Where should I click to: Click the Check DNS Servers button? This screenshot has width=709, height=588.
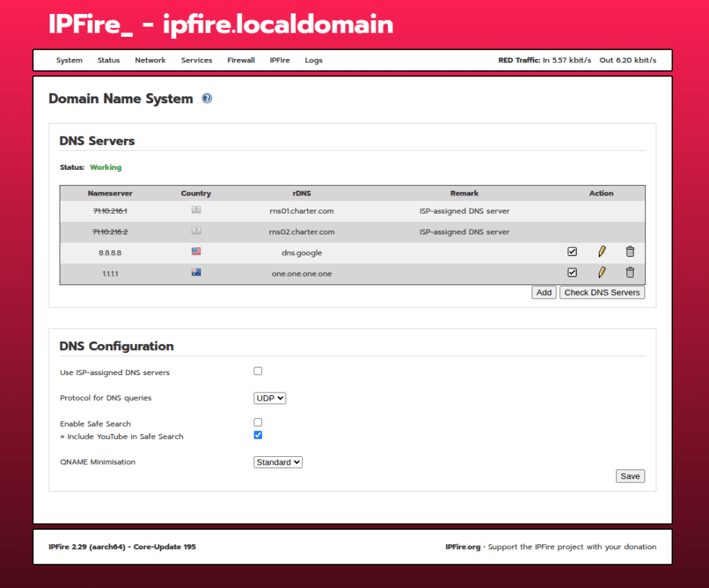pos(602,293)
